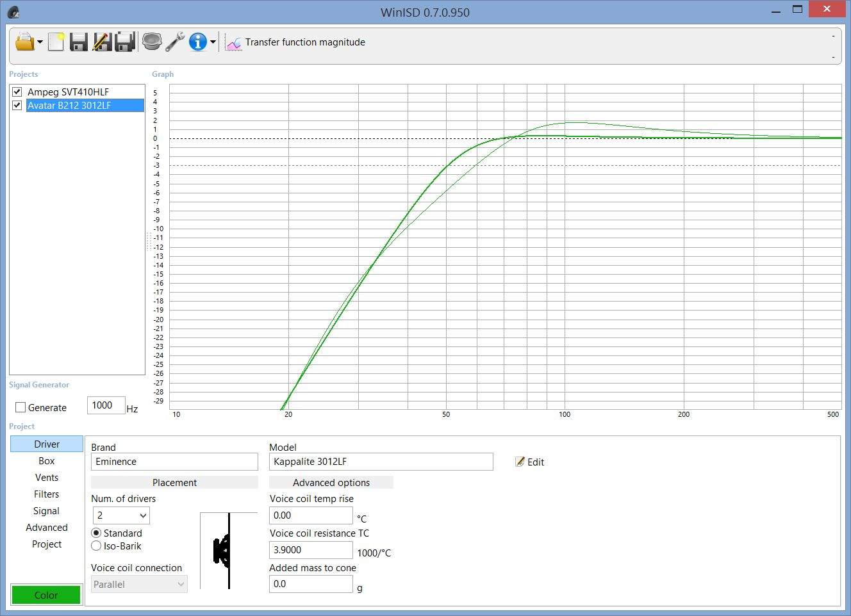This screenshot has width=851, height=616.
Task: Switch to the Filters tab
Action: (x=47, y=494)
